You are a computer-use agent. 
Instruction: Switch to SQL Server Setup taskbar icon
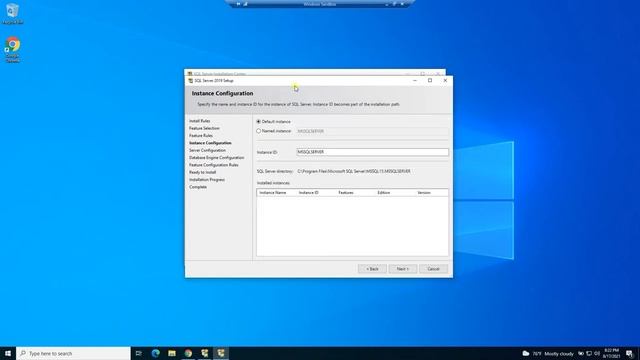click(x=221, y=353)
